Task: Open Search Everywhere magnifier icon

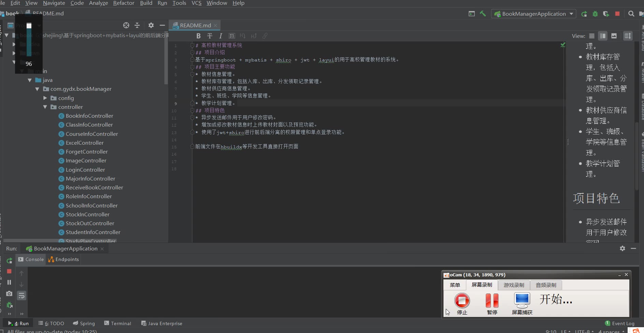Action: (631, 14)
